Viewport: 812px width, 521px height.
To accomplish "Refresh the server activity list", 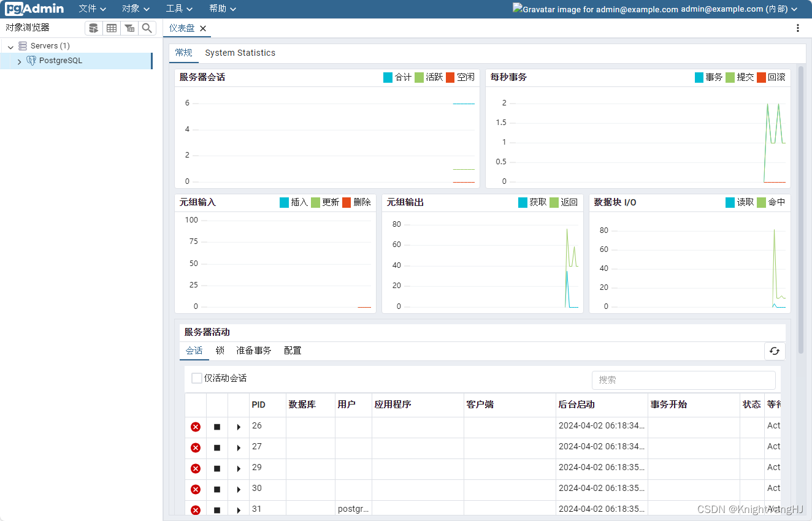I will pos(775,351).
